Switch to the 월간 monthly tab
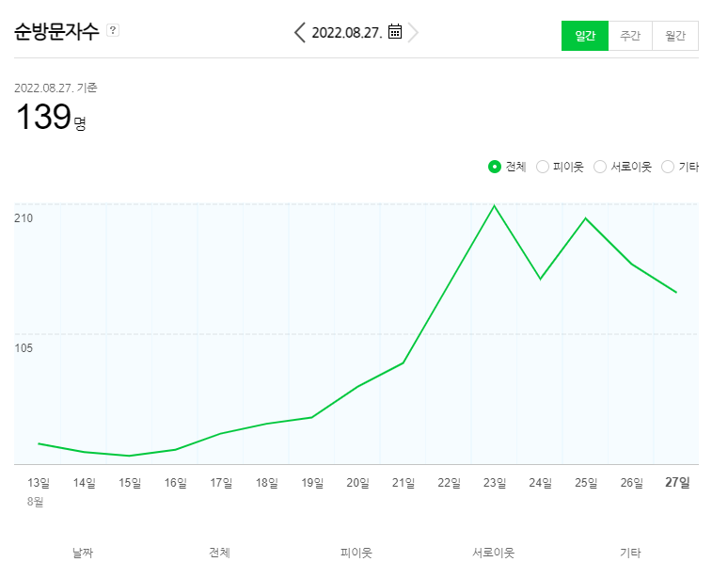 click(x=675, y=36)
